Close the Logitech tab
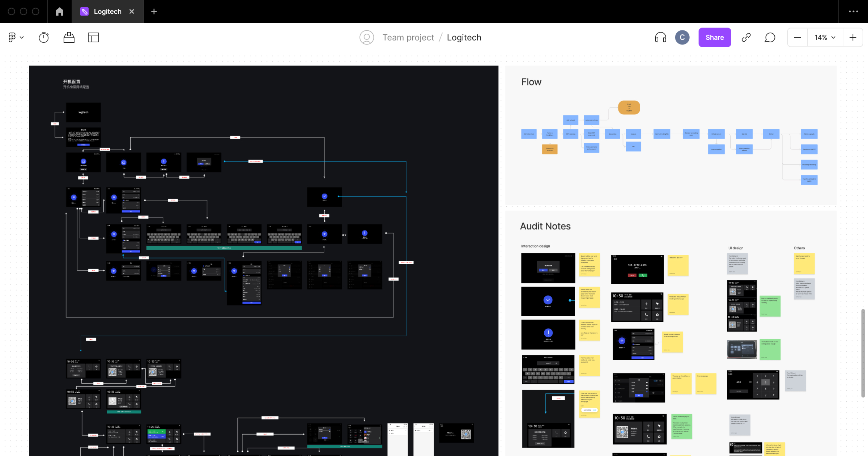Screen dimensions: 868x456 132,12
